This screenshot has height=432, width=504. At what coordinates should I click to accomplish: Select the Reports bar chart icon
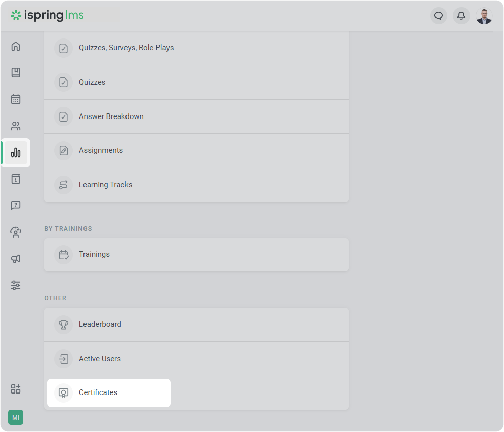click(16, 153)
